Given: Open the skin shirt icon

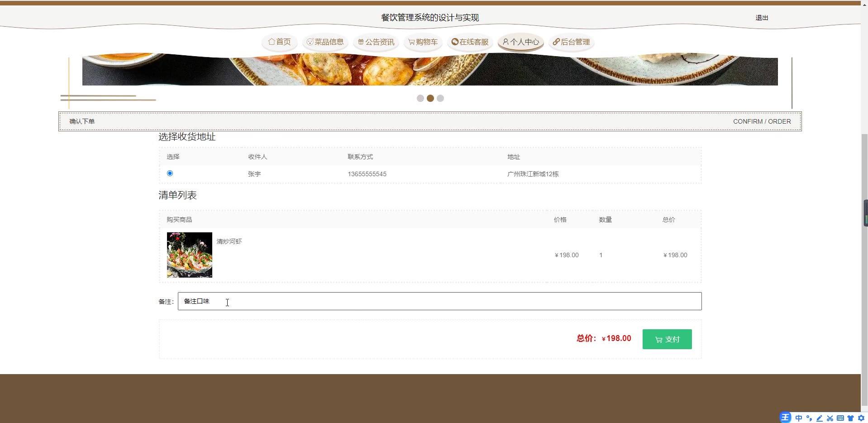Looking at the screenshot, I should click(851, 418).
